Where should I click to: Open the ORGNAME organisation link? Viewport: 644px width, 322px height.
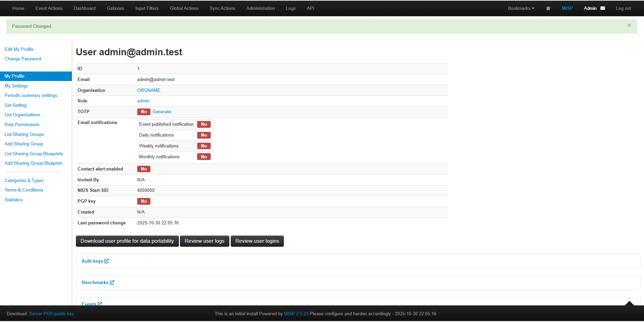click(149, 90)
